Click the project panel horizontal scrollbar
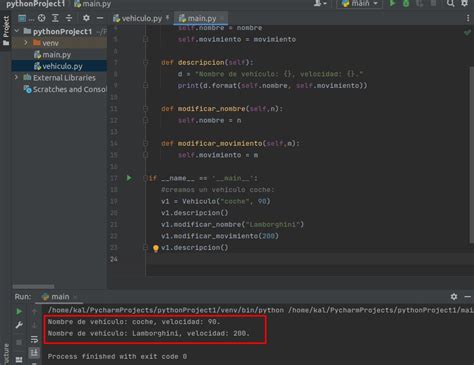Screen dimensions: 474x365 tap(33, 286)
